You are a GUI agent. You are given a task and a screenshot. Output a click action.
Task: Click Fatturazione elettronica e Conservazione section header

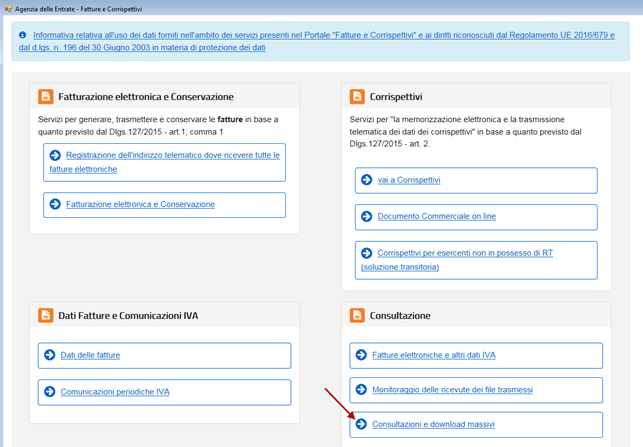[x=146, y=97]
